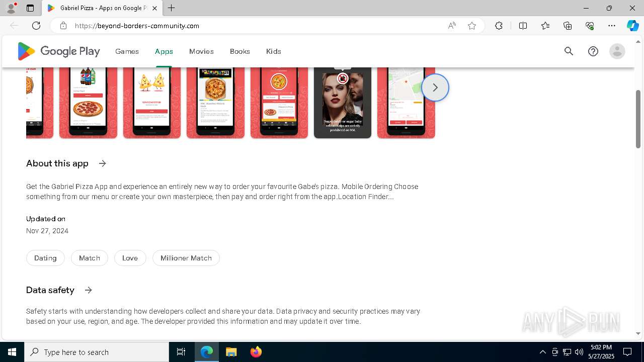
Task: Open File Explorer from taskbar
Action: tap(231, 352)
